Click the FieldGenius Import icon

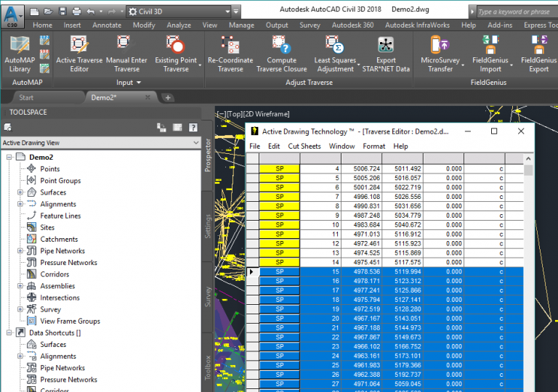[490, 54]
